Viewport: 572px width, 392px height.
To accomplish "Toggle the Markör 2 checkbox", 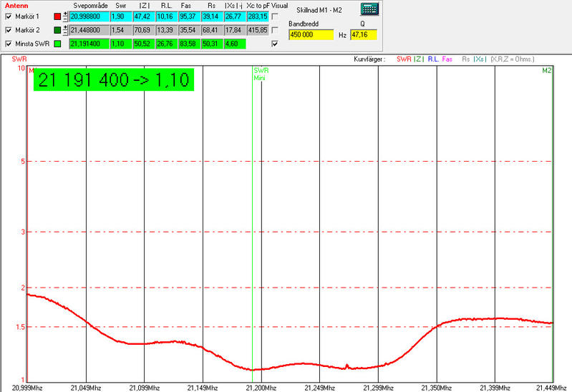I will pyautogui.click(x=9, y=30).
